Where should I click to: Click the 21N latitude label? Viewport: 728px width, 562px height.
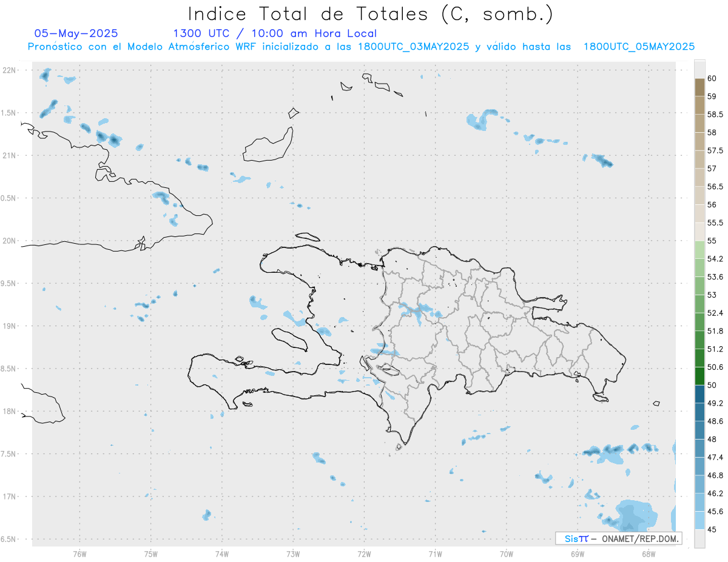[x=10, y=156]
